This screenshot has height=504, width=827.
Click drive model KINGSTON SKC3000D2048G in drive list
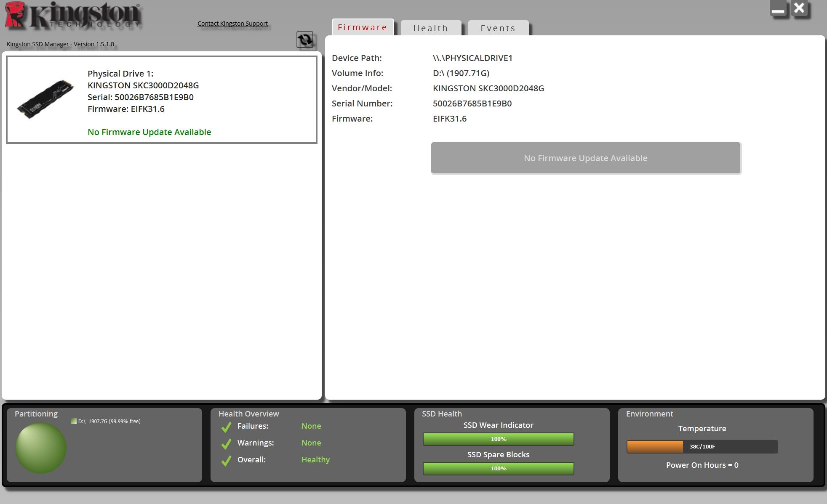(143, 85)
